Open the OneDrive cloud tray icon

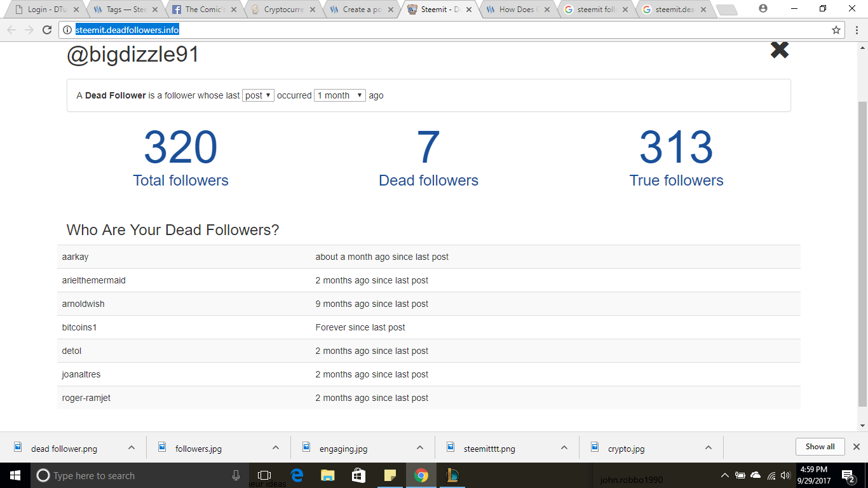[756, 475]
